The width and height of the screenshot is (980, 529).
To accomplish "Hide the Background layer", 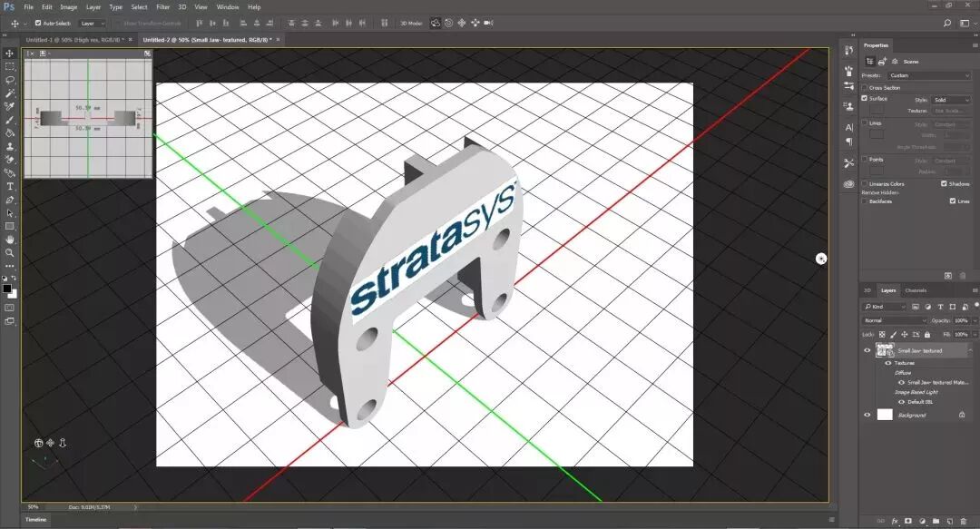I will [x=867, y=415].
